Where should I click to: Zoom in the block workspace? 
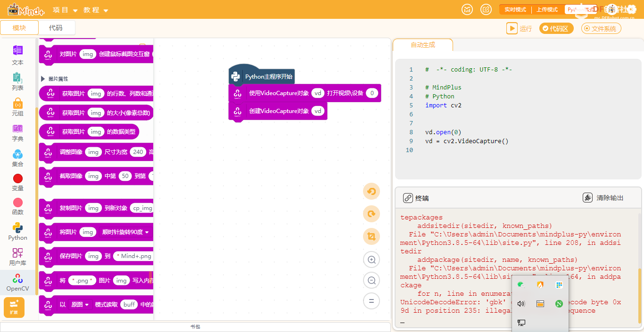372,259
